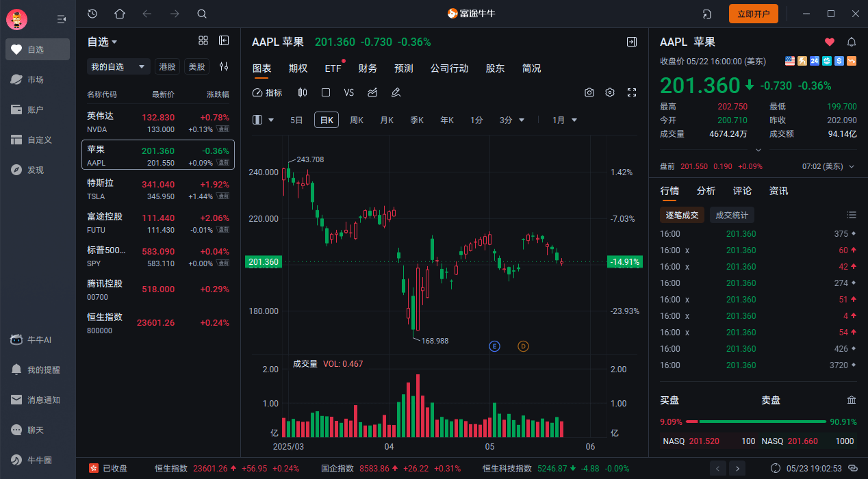Open history clock icon in title bar
The width and height of the screenshot is (868, 479).
(92, 14)
